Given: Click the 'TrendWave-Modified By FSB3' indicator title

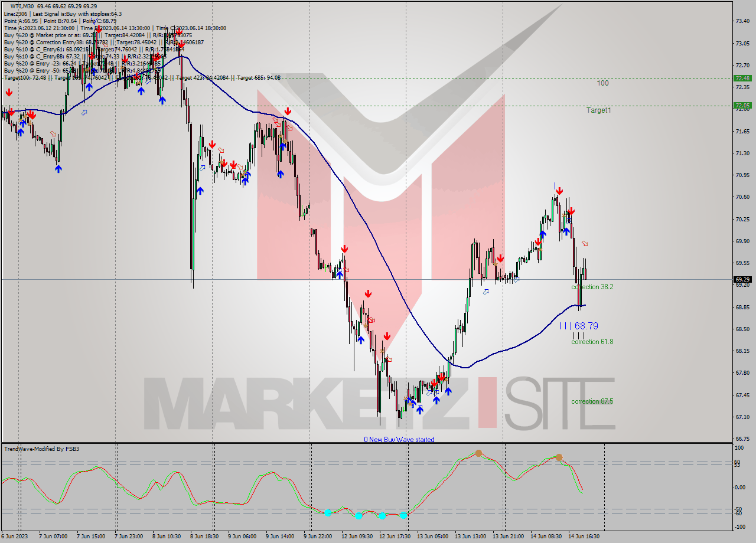Looking at the screenshot, I should (x=41, y=449).
